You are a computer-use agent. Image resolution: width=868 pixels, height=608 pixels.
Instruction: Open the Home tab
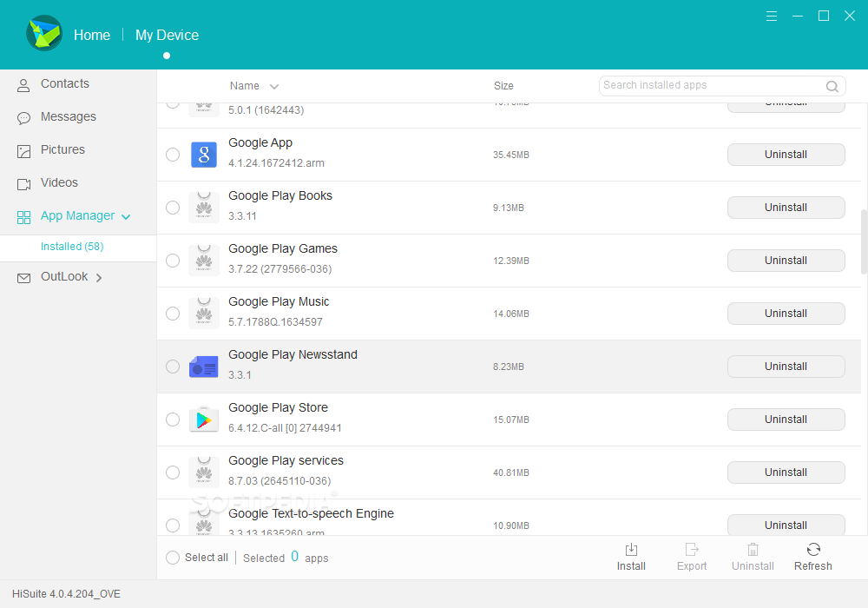pos(92,35)
